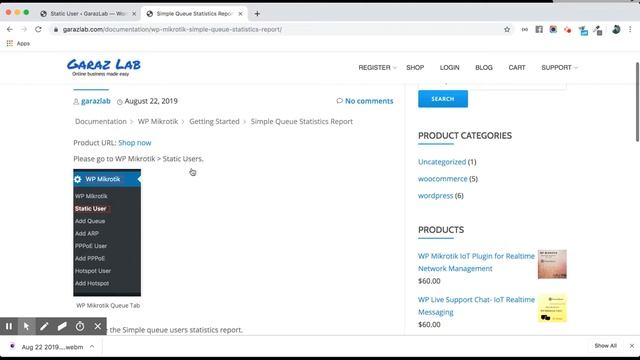The image size is (640, 360).
Task: Expand the SUPPORT dropdown menu
Action: [x=559, y=67]
